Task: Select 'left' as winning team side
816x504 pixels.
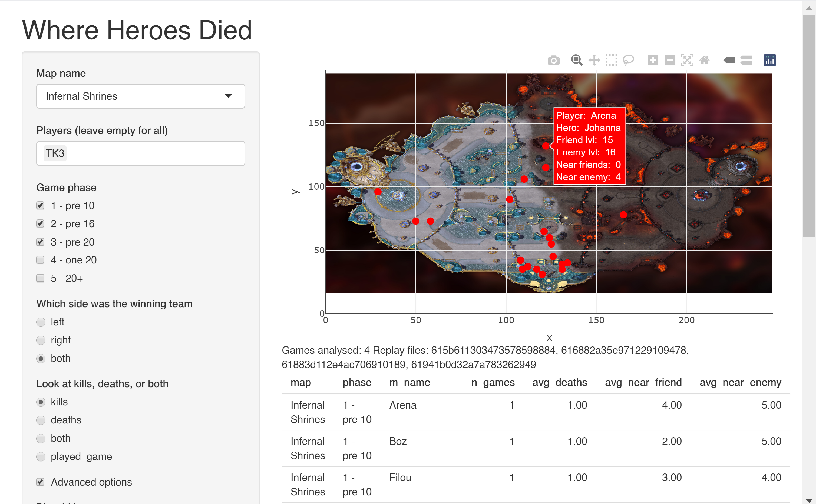Action: point(41,322)
